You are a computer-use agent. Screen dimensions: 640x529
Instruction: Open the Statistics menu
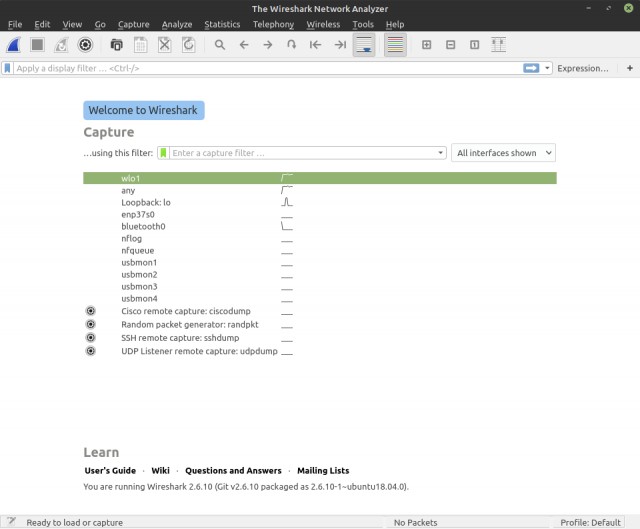coord(222,24)
